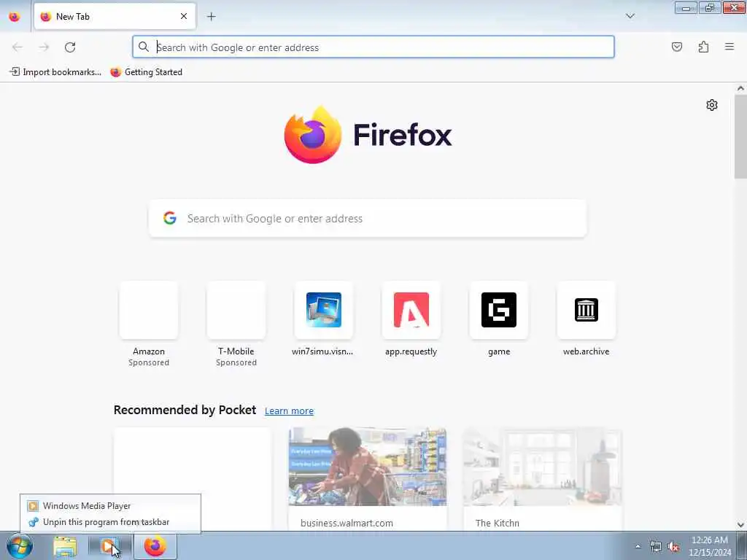The width and height of the screenshot is (747, 560).
Task: Expand the list all tabs chevron
Action: click(x=630, y=16)
